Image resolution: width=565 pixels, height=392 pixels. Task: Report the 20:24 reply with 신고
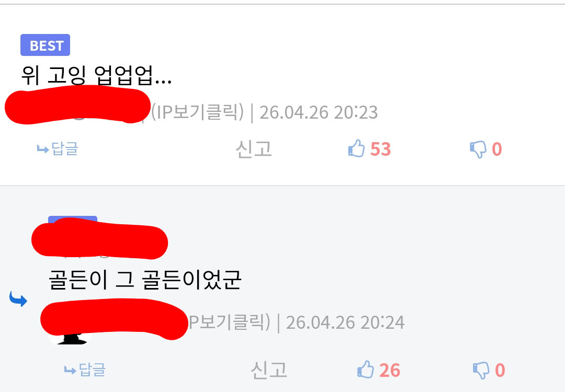tap(269, 370)
